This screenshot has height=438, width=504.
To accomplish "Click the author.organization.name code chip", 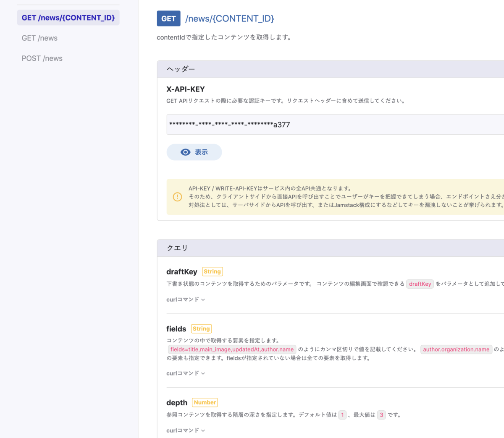I will [x=456, y=349].
